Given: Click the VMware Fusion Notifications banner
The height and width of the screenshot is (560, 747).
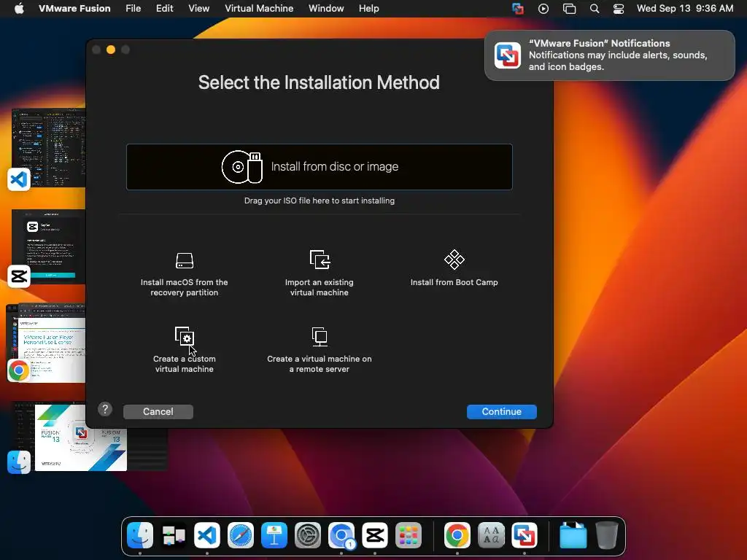Looking at the screenshot, I should pyautogui.click(x=610, y=55).
